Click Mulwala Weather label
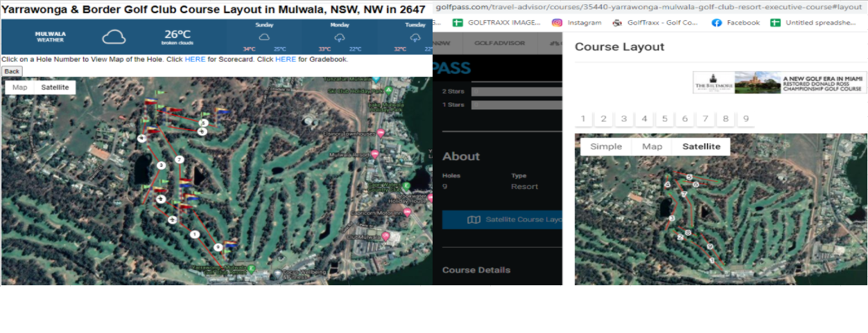868x333 pixels. [51, 37]
